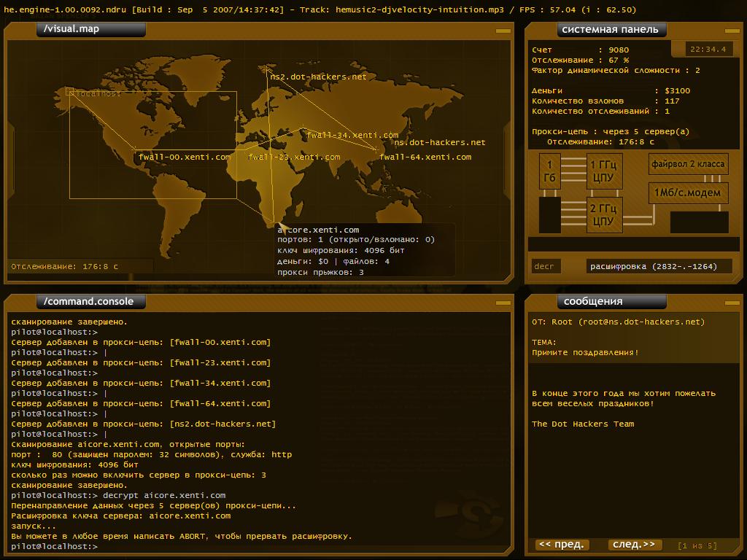
Task: Select ns.dot-hackers.net server on map
Action: 440,142
